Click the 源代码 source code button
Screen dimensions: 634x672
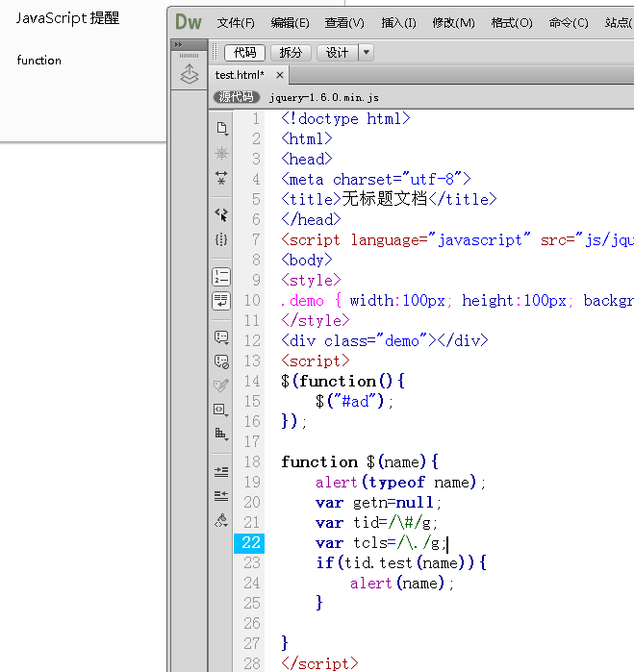pyautogui.click(x=237, y=97)
